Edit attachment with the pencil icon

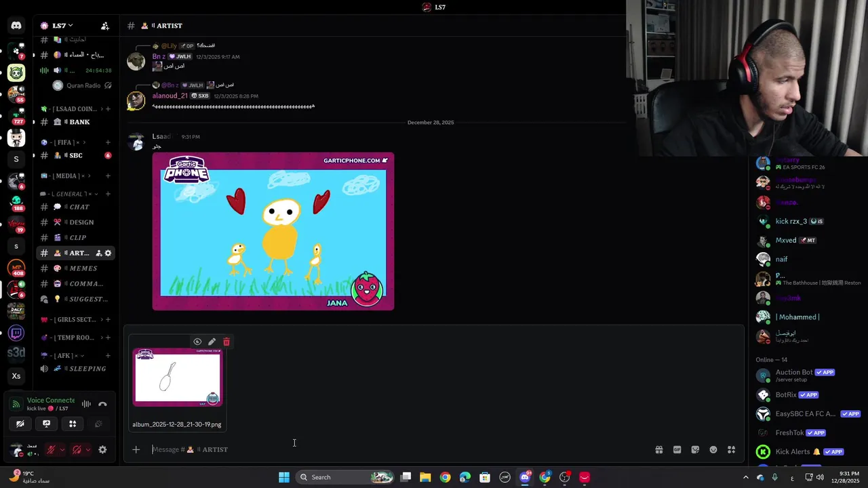212,342
